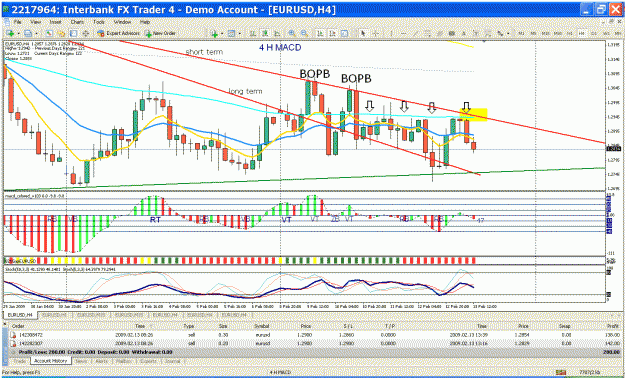Select Candlesticks chart mode
The height and width of the screenshot is (378, 625).
(265, 33)
